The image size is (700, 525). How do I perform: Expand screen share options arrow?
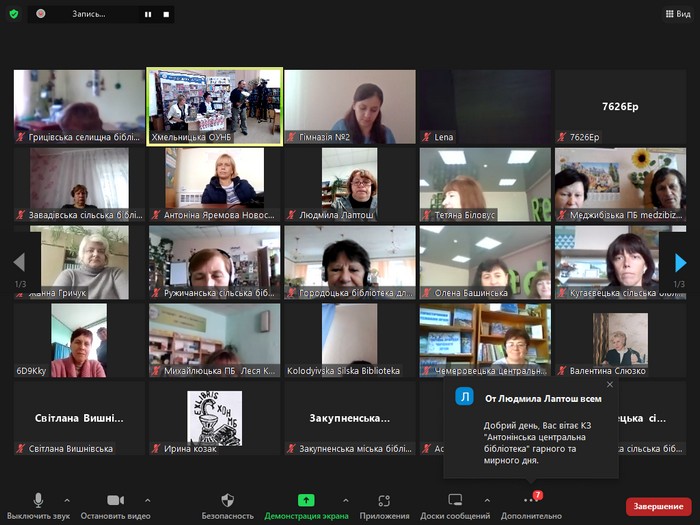click(x=346, y=500)
